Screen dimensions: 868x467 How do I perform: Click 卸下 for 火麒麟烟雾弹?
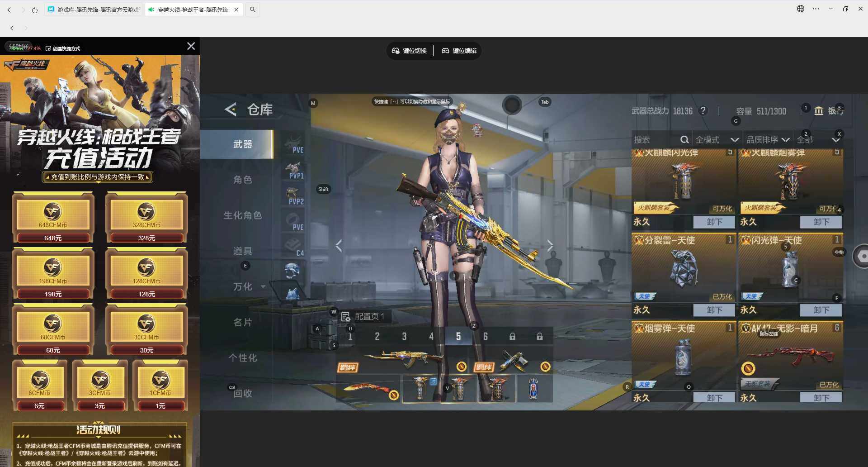tap(821, 222)
